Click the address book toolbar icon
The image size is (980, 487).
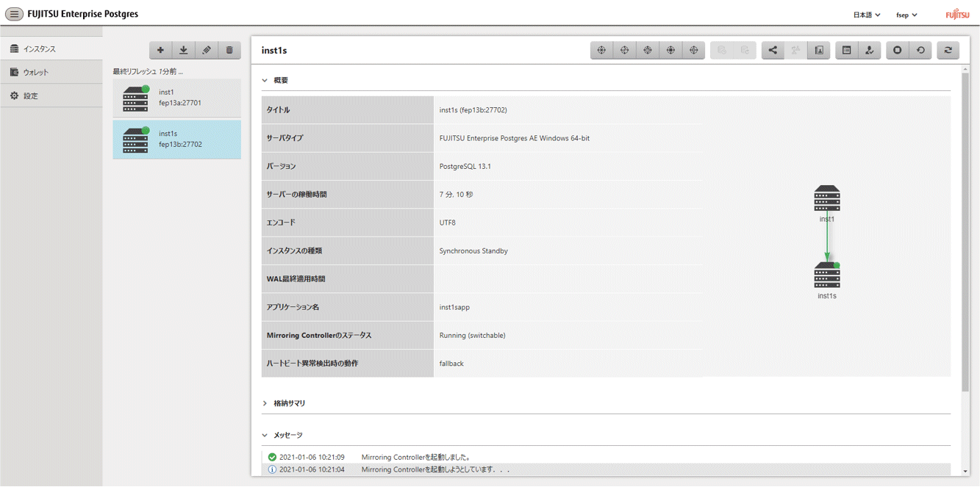click(x=819, y=50)
